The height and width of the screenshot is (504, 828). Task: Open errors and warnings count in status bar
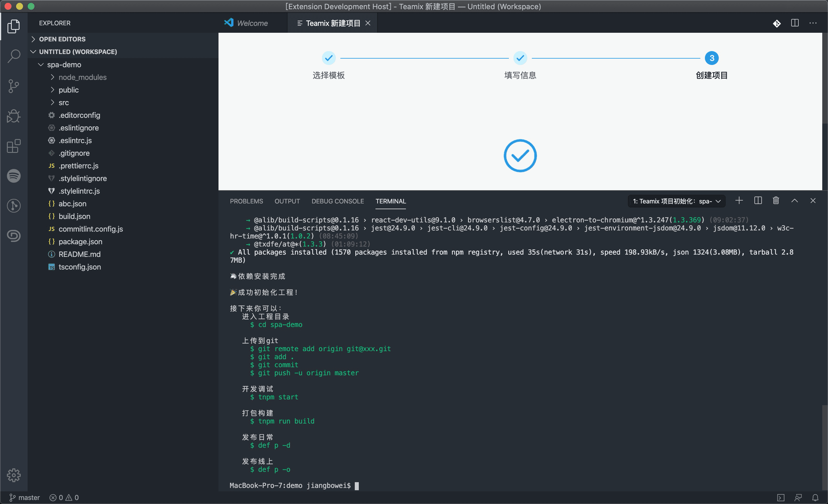tap(64, 497)
